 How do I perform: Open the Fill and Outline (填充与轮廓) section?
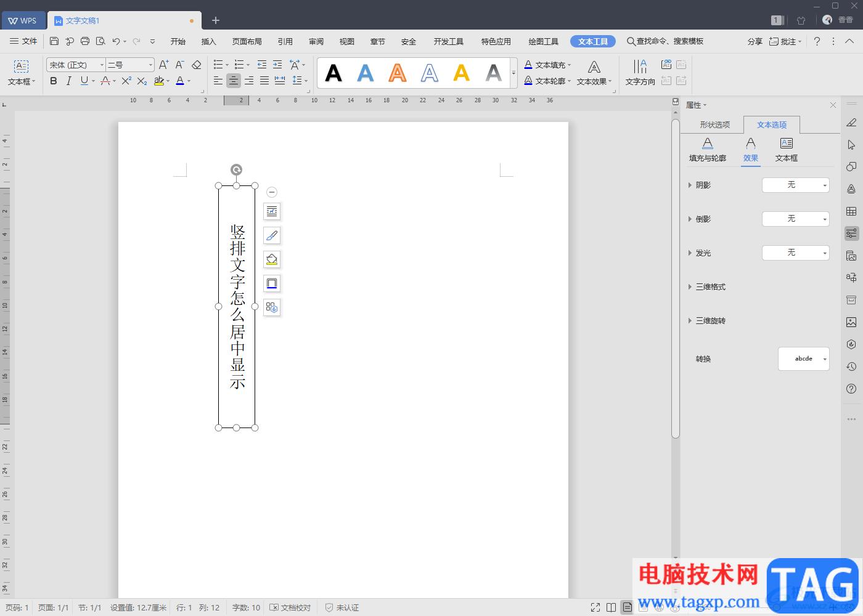(x=708, y=150)
